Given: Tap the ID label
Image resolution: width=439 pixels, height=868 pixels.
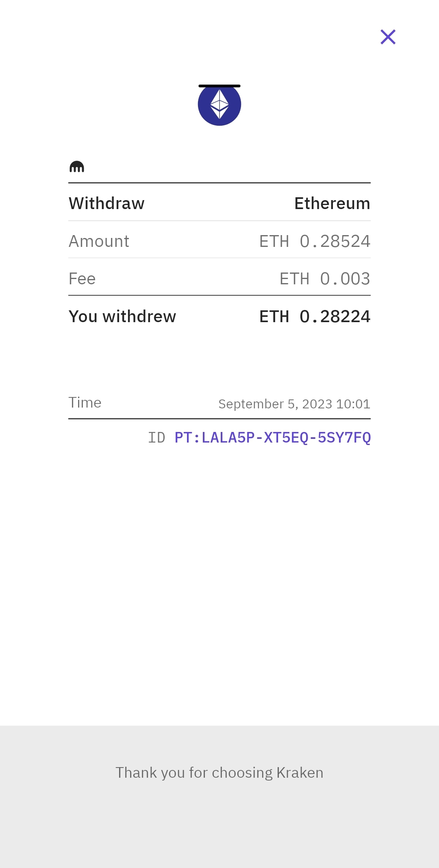Looking at the screenshot, I should [x=156, y=438].
